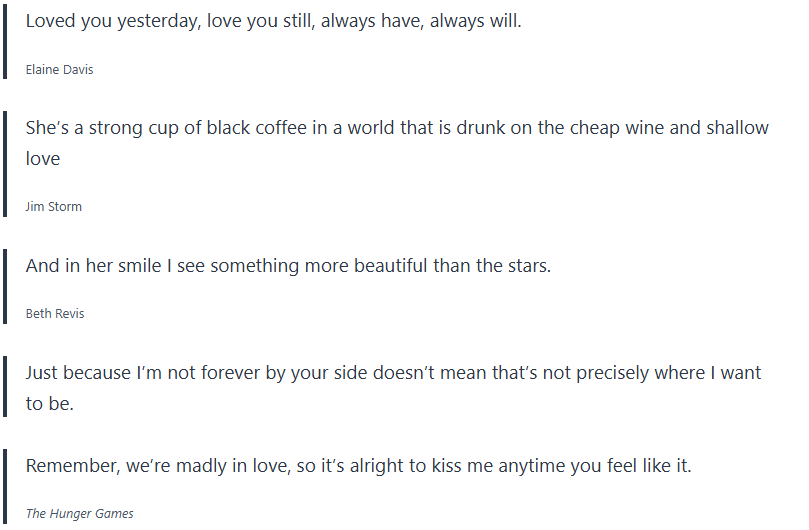This screenshot has height=530, width=809.
Task: Click the quote beginning 'Loved you yesterday'
Action: [273, 21]
